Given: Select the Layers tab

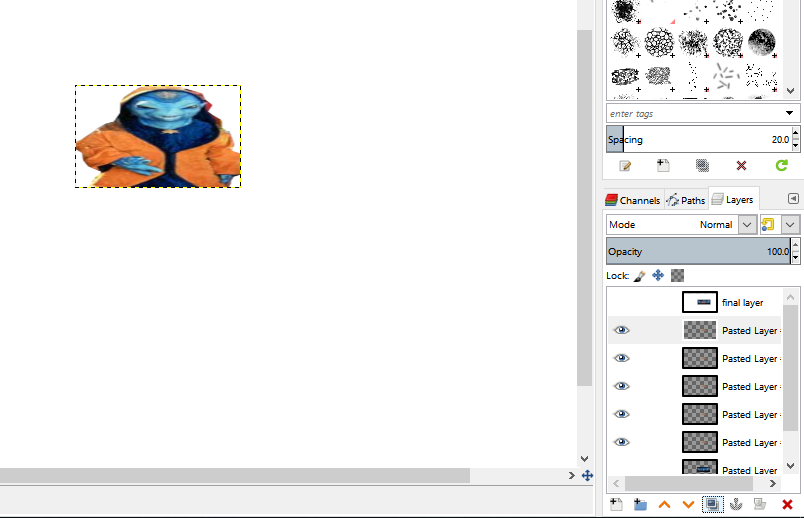Looking at the screenshot, I should coord(733,200).
